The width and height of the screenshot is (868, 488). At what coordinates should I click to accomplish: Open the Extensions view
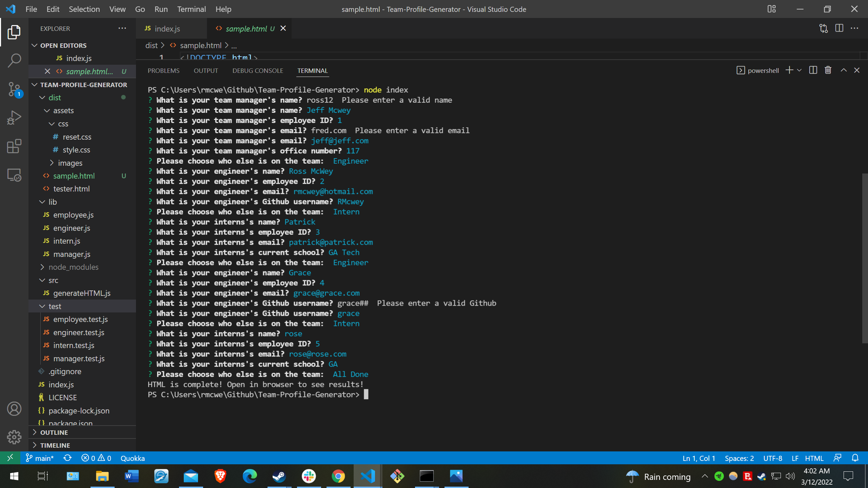click(x=14, y=146)
